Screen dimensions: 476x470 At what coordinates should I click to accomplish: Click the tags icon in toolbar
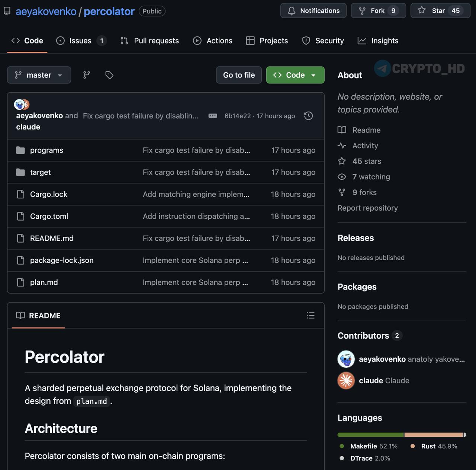point(109,75)
